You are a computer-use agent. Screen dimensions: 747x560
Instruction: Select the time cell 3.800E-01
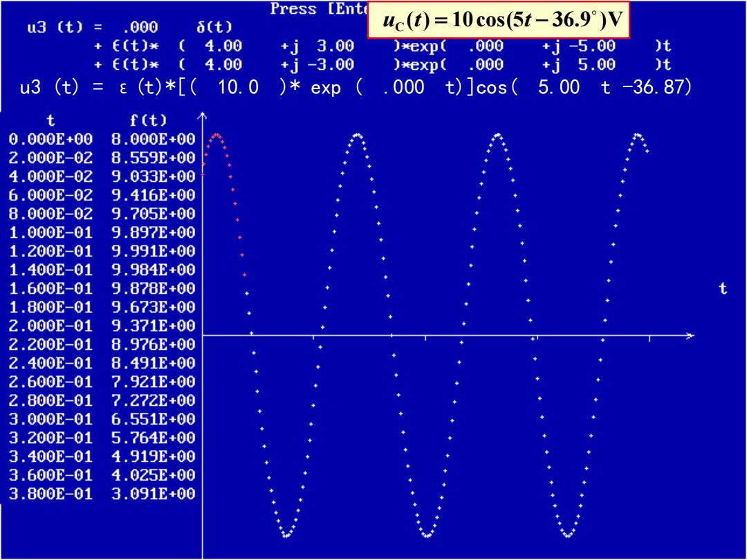(x=51, y=494)
